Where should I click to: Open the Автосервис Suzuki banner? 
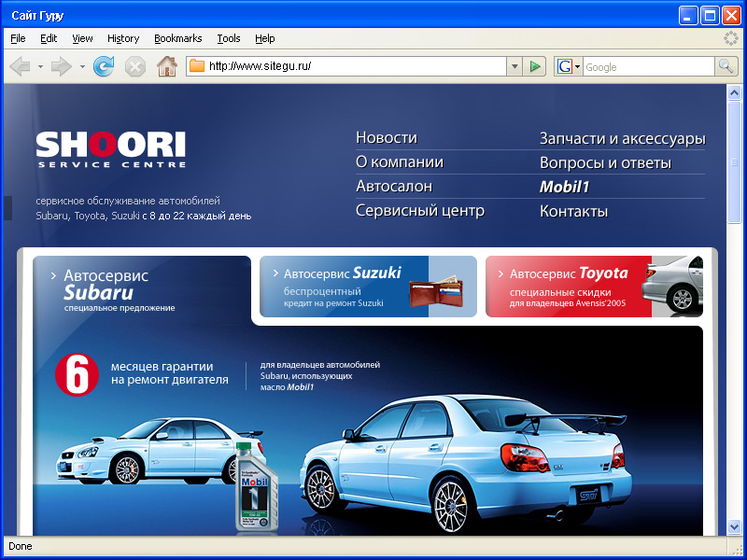point(368,287)
